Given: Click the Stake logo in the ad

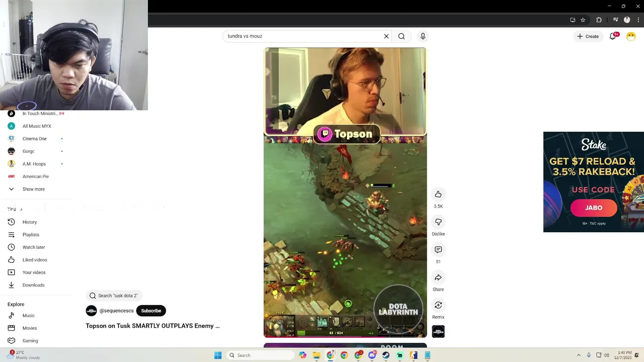Looking at the screenshot, I should 594,145.
